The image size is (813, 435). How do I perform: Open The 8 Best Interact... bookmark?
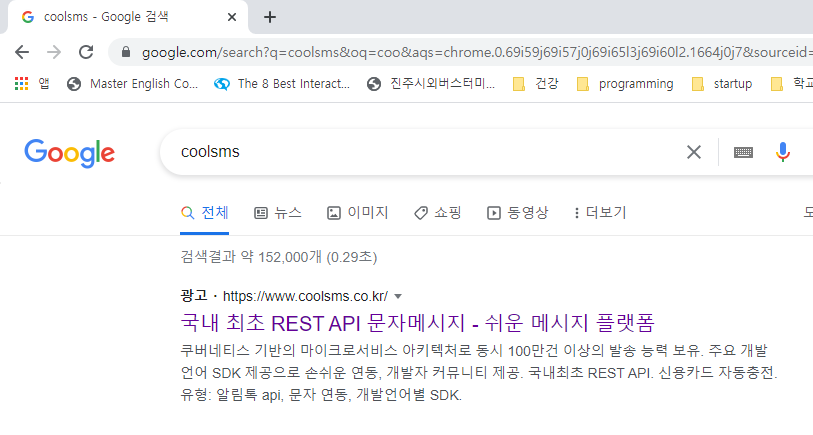point(282,83)
